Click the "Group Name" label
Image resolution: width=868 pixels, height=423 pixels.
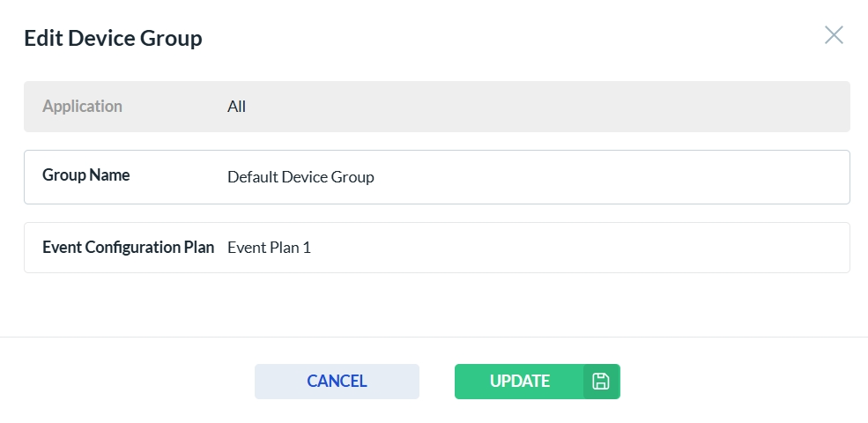point(85,175)
